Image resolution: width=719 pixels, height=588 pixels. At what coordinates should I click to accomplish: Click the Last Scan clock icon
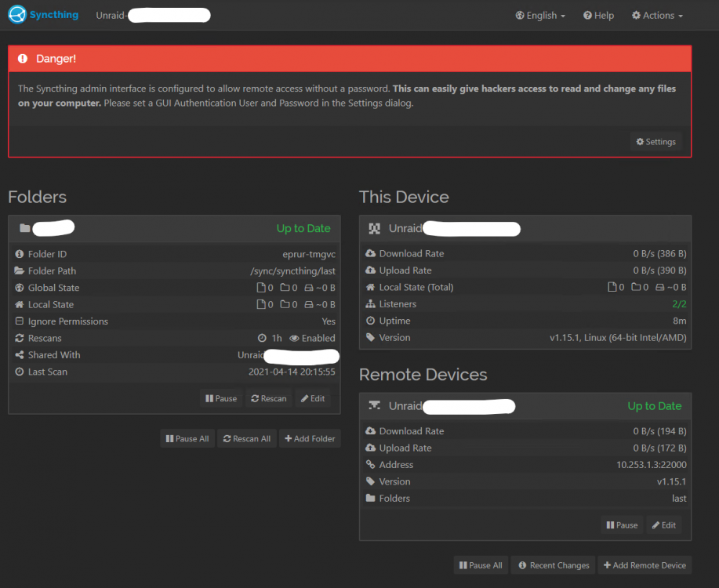[20, 372]
